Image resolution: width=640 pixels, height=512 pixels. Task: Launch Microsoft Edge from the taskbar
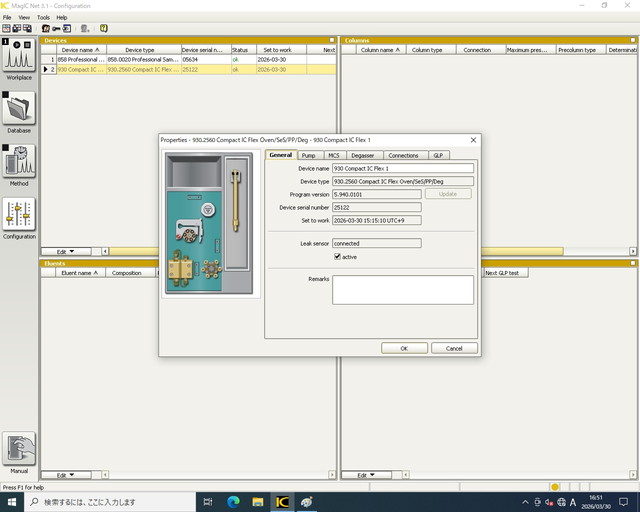(233, 502)
